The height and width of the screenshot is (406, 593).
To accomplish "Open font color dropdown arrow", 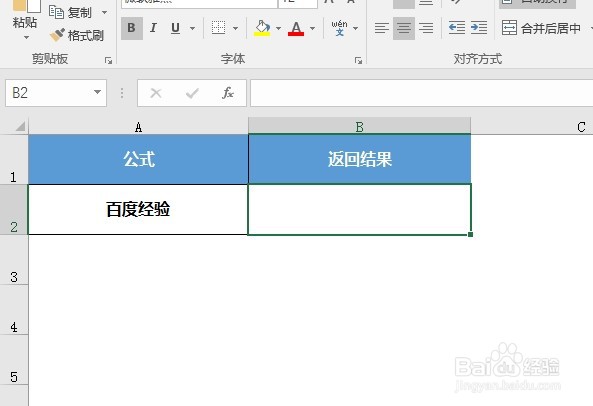I will point(312,28).
